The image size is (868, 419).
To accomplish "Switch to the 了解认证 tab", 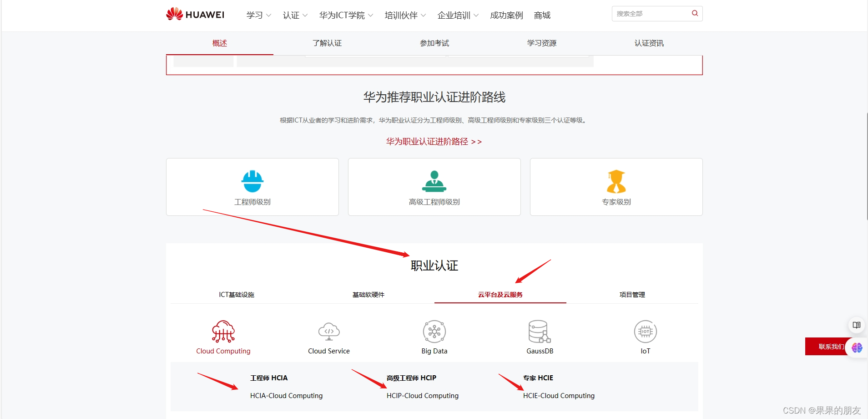I will [x=327, y=43].
